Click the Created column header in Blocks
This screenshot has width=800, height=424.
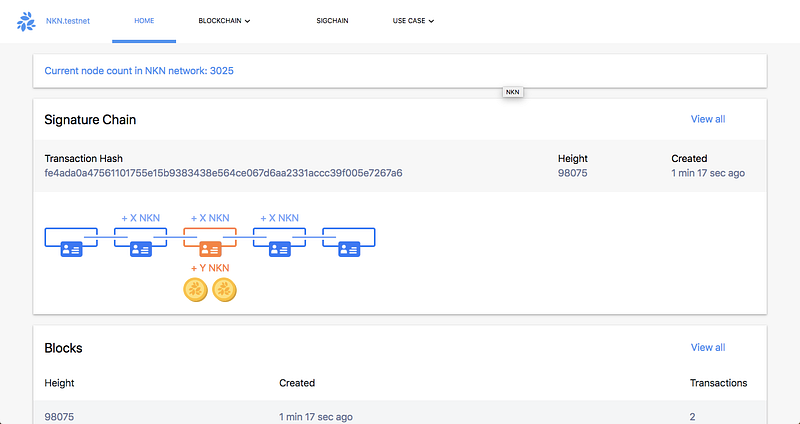[x=297, y=383]
